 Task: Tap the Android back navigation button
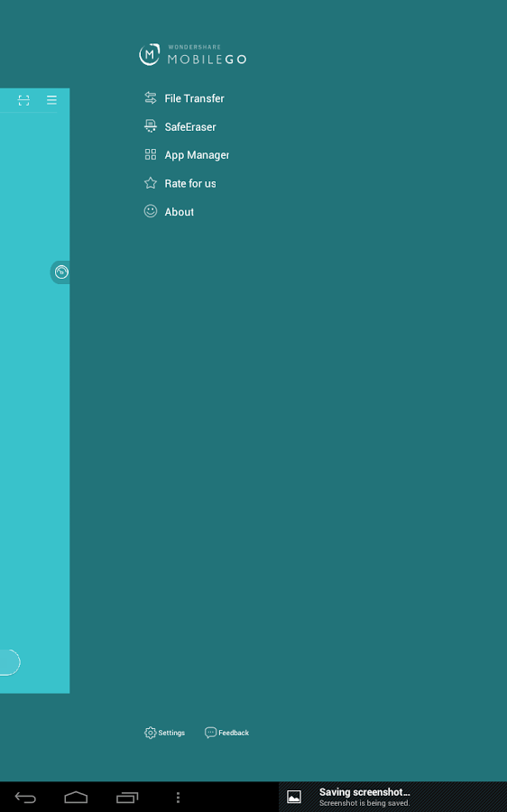(x=25, y=797)
